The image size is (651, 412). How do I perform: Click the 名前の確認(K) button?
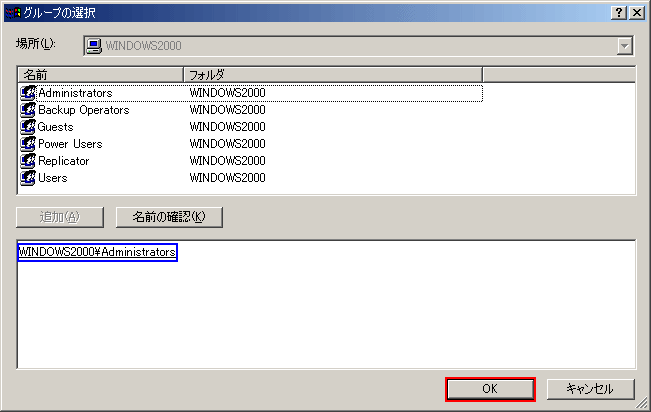tap(169, 217)
